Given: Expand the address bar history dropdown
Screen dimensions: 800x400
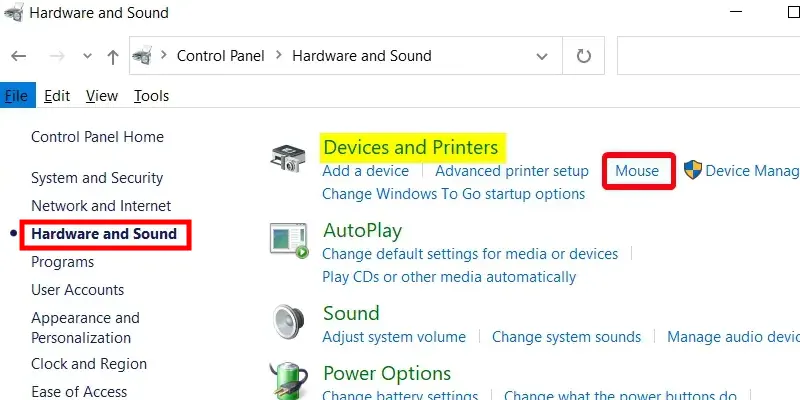Looking at the screenshot, I should (x=542, y=56).
